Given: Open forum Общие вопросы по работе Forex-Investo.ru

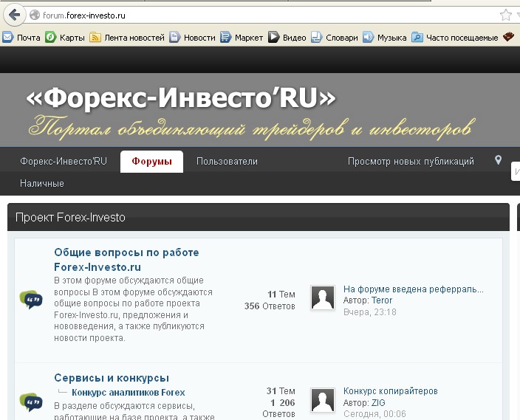Looking at the screenshot, I should (x=126, y=260).
